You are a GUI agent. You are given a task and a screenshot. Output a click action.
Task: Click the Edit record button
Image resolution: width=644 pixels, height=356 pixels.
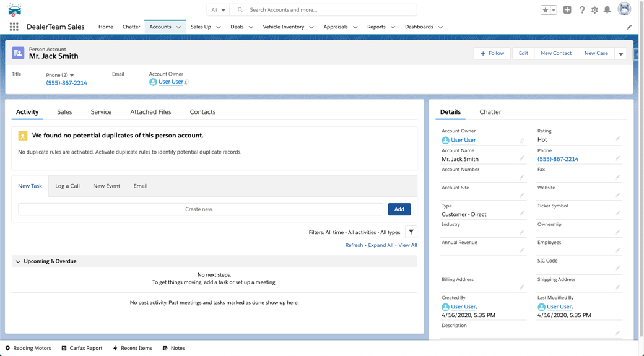pos(523,53)
